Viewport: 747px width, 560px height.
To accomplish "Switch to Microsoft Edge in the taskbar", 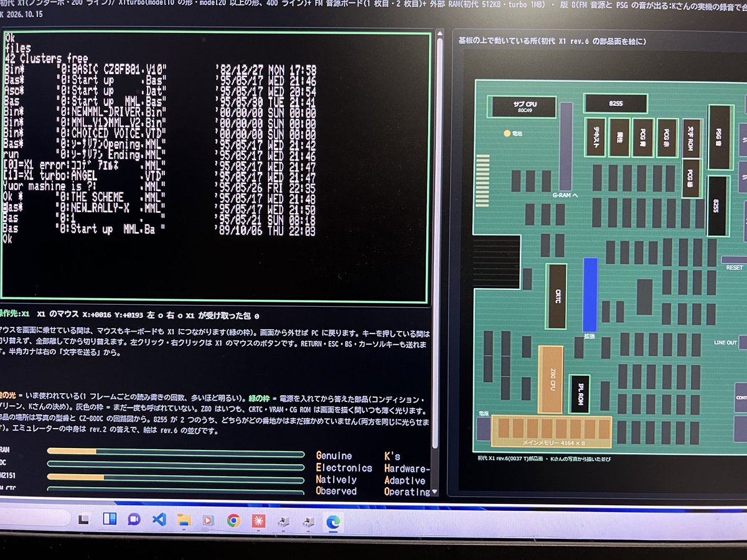I will point(334,521).
